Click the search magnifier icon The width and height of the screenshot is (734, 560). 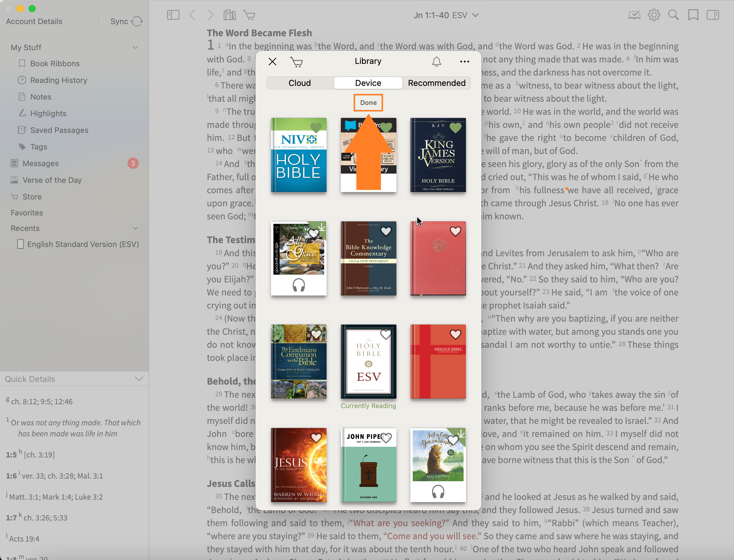click(x=673, y=15)
